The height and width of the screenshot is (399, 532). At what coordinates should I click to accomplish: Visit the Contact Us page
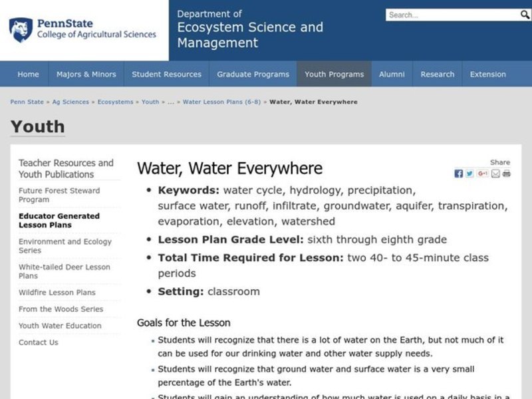pyautogui.click(x=38, y=342)
